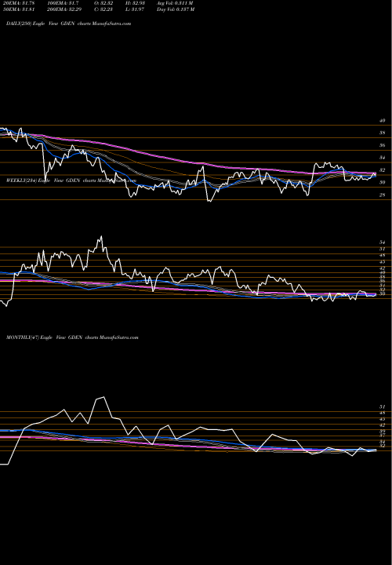Viewport: 392px width, 565px height.
Task: Click the 34 label on daily chart axis
Action: point(383,158)
